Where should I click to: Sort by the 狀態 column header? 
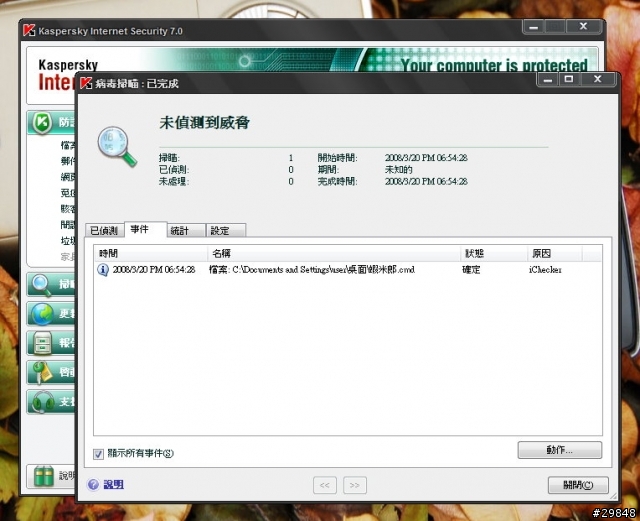tap(494, 254)
